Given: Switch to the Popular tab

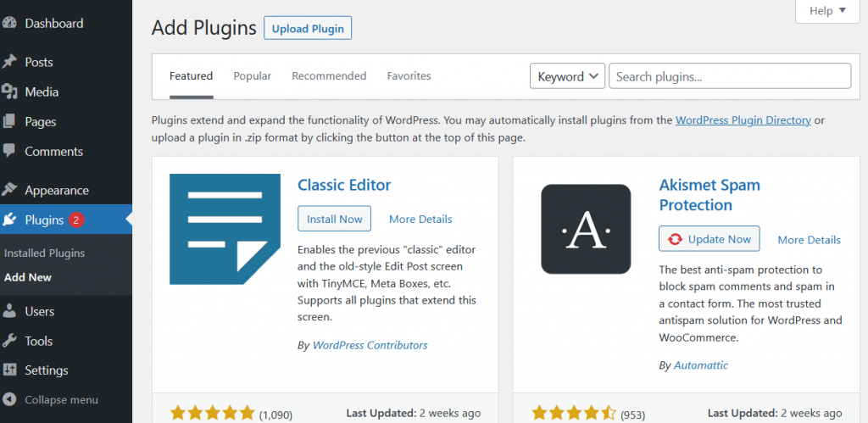Looking at the screenshot, I should [x=253, y=76].
